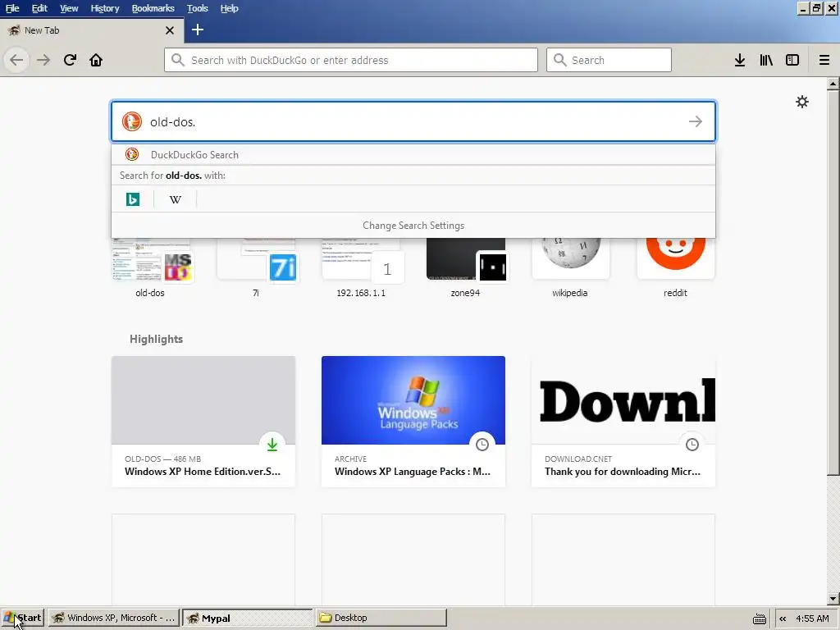Open the Downloads toolbar icon

tap(740, 60)
